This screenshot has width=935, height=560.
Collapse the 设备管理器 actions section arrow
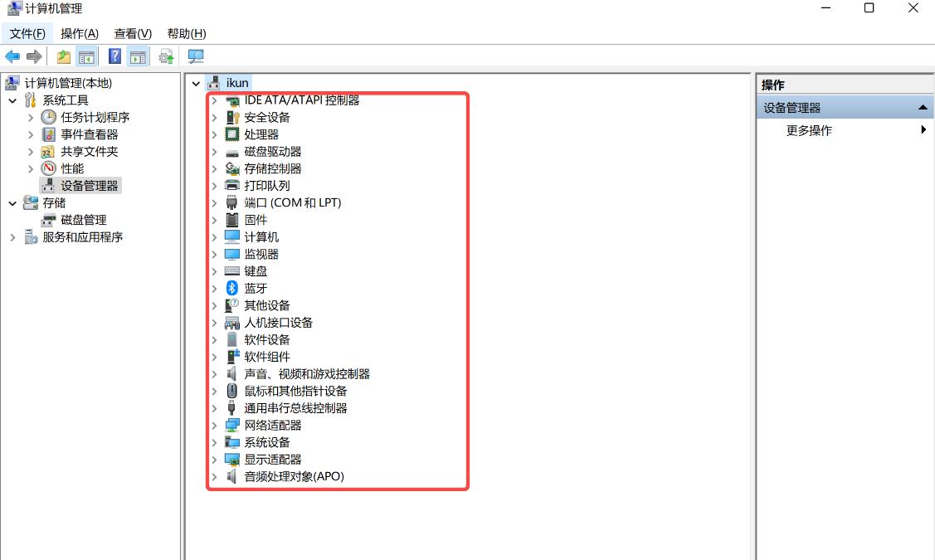[x=923, y=107]
